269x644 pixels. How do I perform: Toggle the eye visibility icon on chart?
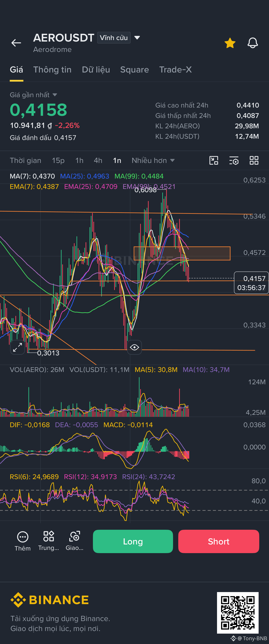pos(134,347)
